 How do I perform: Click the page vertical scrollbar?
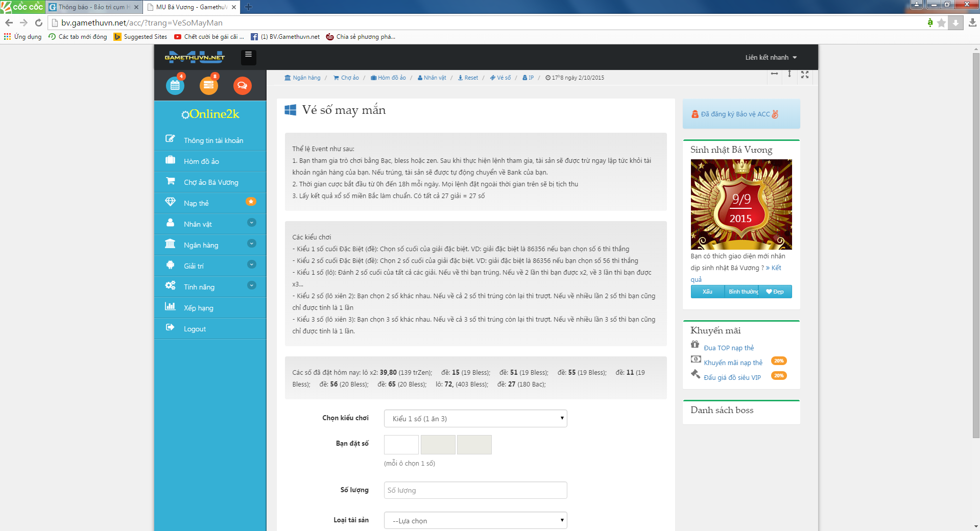pyautogui.click(x=976, y=245)
